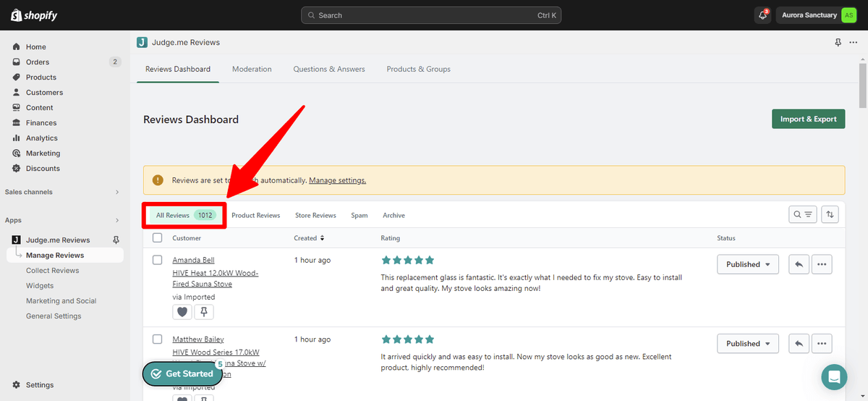Open more actions for Amanda Bell's review

pos(822,264)
